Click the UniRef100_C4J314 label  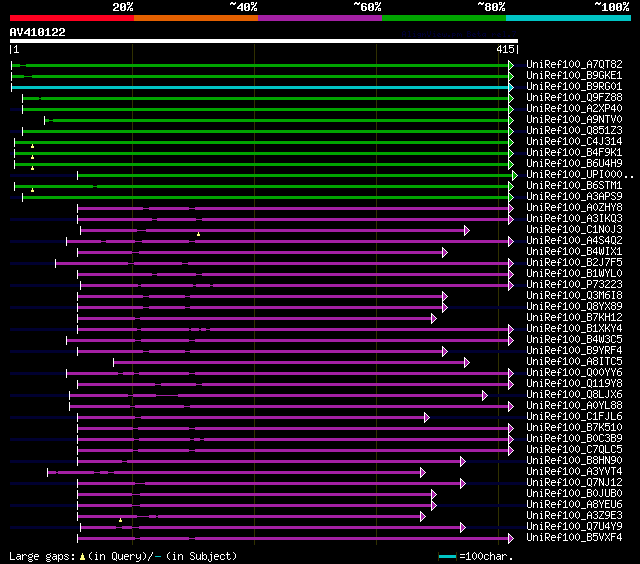(x=574, y=142)
